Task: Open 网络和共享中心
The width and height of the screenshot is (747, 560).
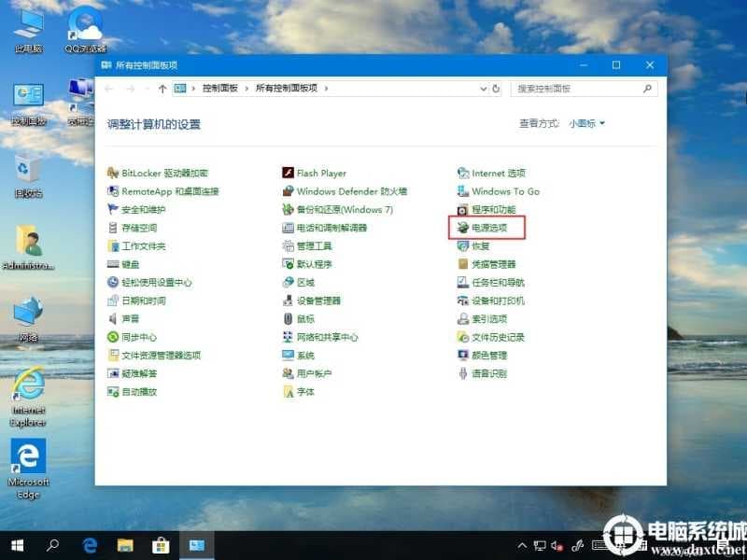Action: pos(327,336)
